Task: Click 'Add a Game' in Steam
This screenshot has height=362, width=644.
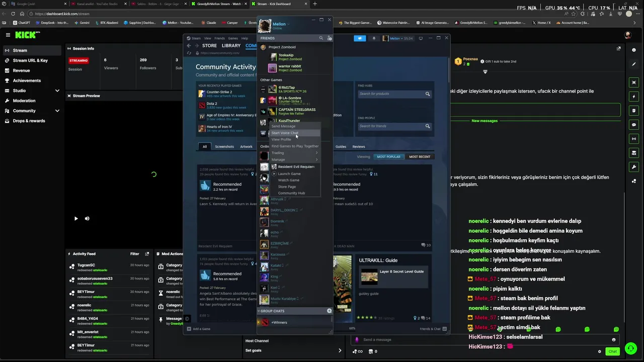Action: coord(199,329)
